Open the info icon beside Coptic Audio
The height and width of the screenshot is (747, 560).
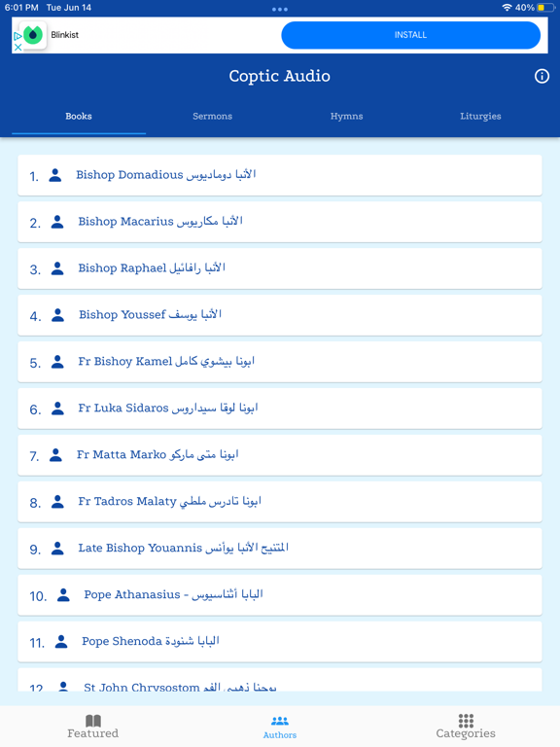(x=542, y=76)
